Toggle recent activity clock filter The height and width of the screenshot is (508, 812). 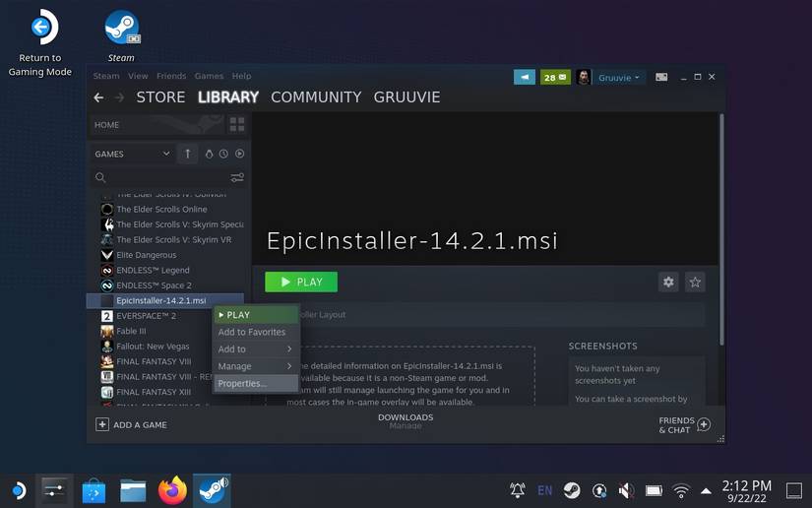click(x=223, y=154)
